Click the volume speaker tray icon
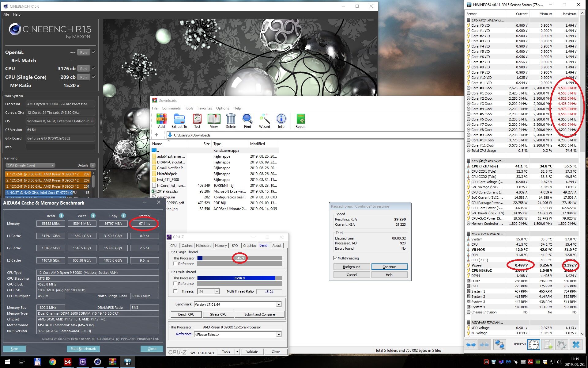 pyautogui.click(x=560, y=362)
